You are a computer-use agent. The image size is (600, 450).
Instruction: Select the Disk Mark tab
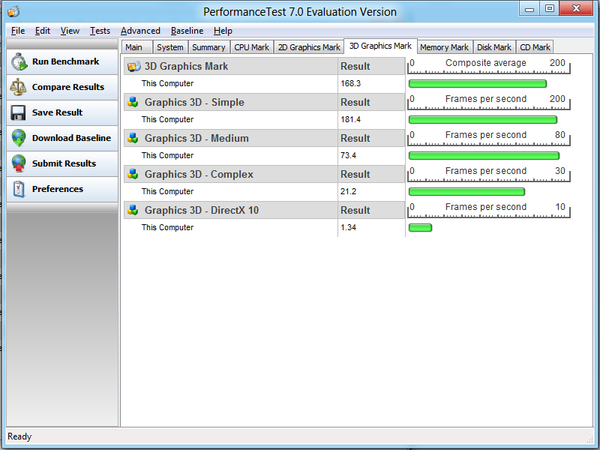pos(494,47)
